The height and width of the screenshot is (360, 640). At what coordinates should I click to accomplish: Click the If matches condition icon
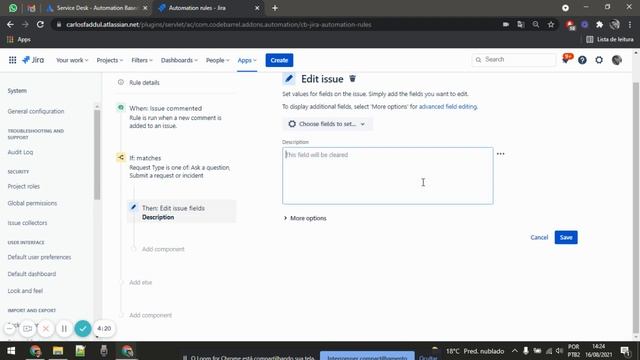click(121, 158)
